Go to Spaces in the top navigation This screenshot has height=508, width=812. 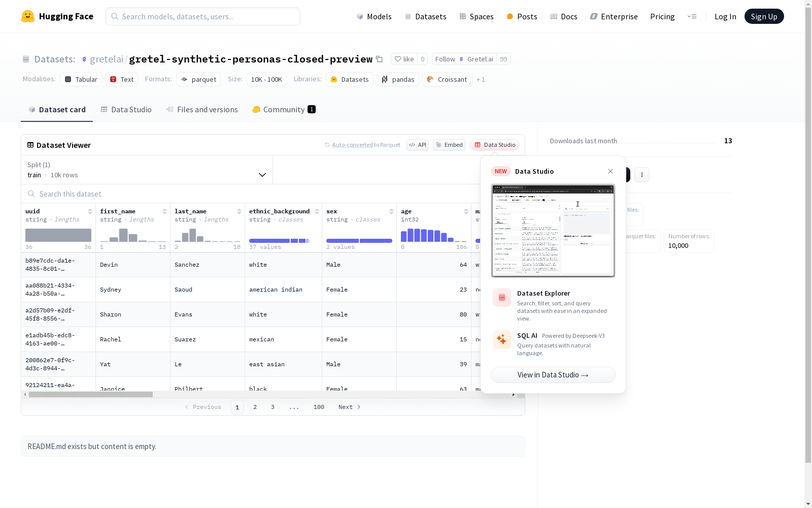(477, 16)
